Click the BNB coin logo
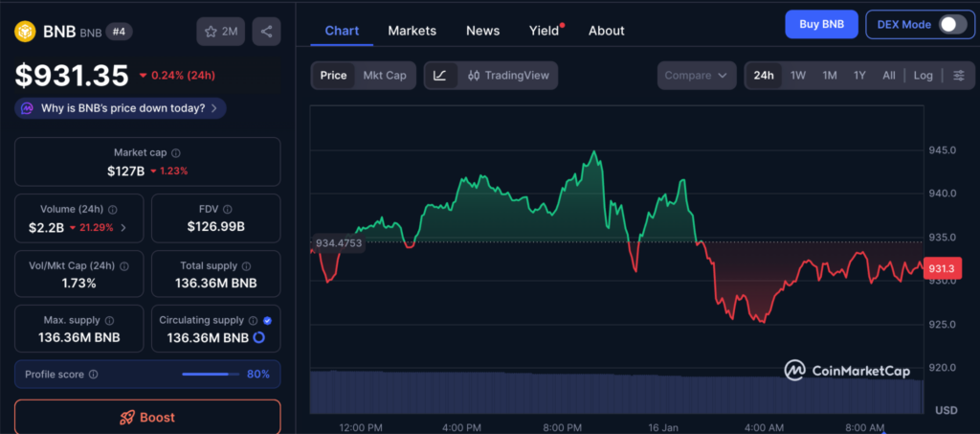Image resolution: width=980 pixels, height=434 pixels. click(x=24, y=32)
